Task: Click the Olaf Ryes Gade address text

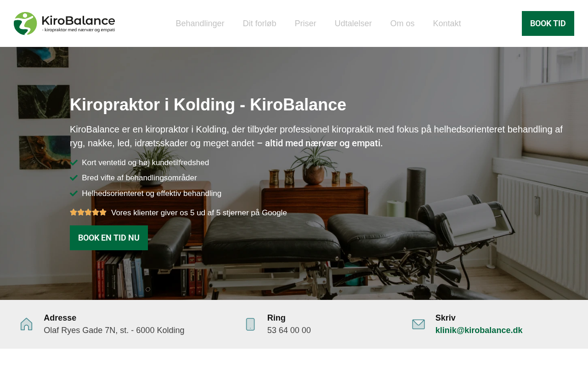Action: 114,330
